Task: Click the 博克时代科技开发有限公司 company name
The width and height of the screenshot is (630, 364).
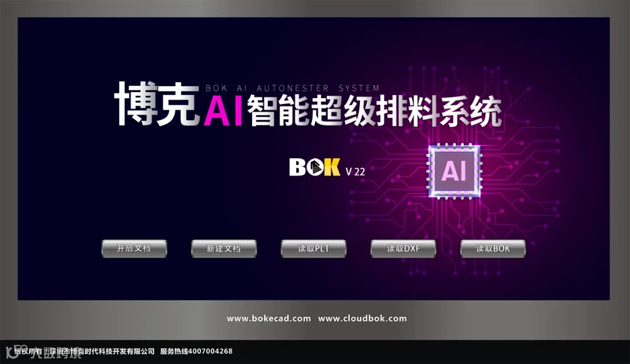Action: [x=112, y=351]
